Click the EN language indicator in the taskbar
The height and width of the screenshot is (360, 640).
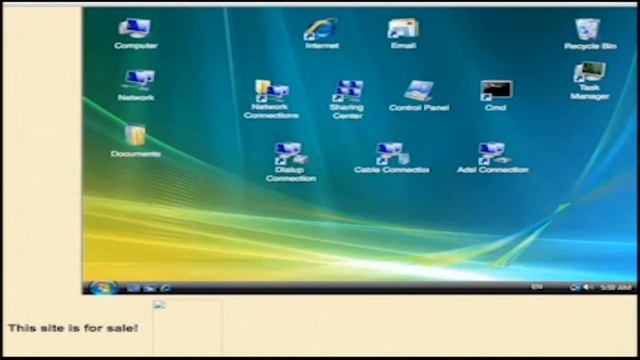point(537,287)
